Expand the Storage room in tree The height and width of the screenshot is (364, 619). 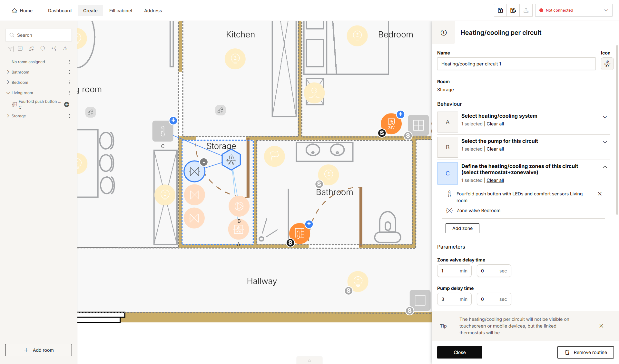click(x=8, y=116)
